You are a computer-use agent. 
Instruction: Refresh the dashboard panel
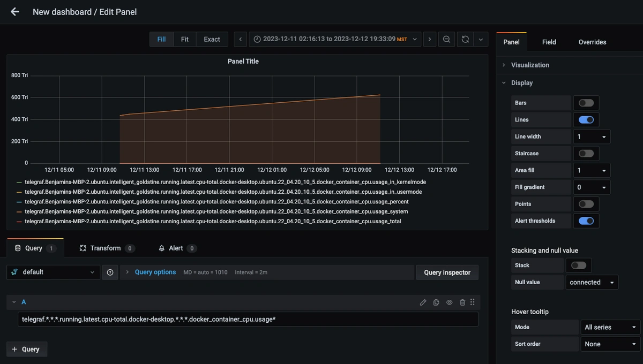(465, 39)
